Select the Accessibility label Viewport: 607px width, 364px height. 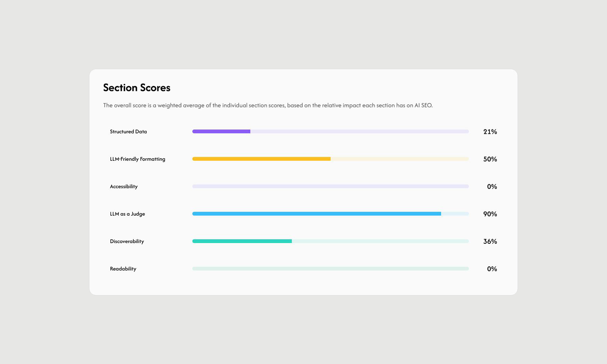point(124,187)
